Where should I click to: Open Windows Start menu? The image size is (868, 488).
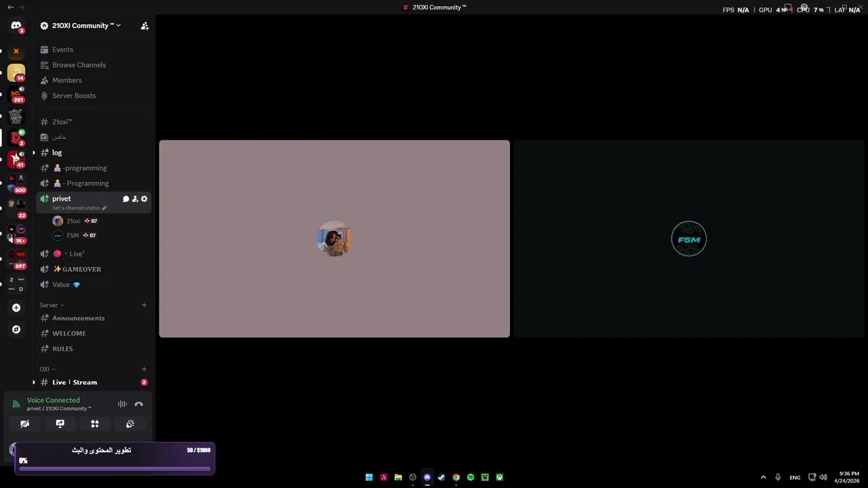point(369,477)
